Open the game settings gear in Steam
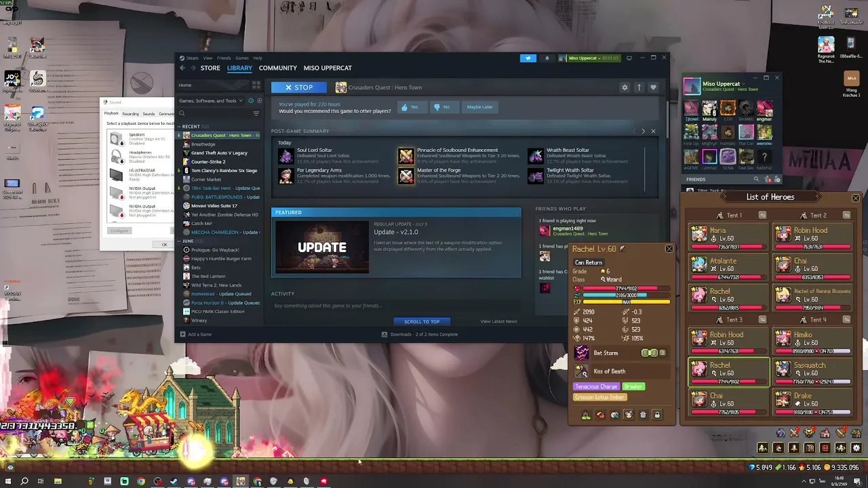The height and width of the screenshot is (488, 868). [625, 87]
